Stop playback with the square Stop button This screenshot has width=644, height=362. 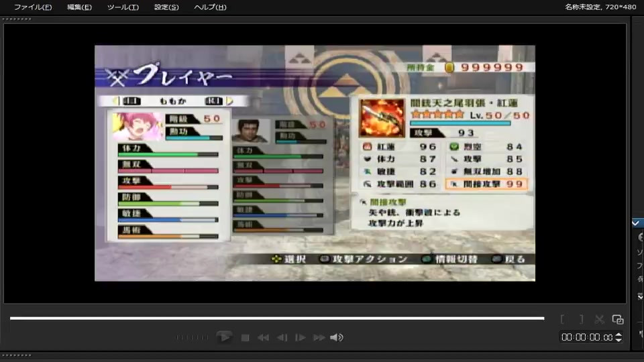click(246, 338)
